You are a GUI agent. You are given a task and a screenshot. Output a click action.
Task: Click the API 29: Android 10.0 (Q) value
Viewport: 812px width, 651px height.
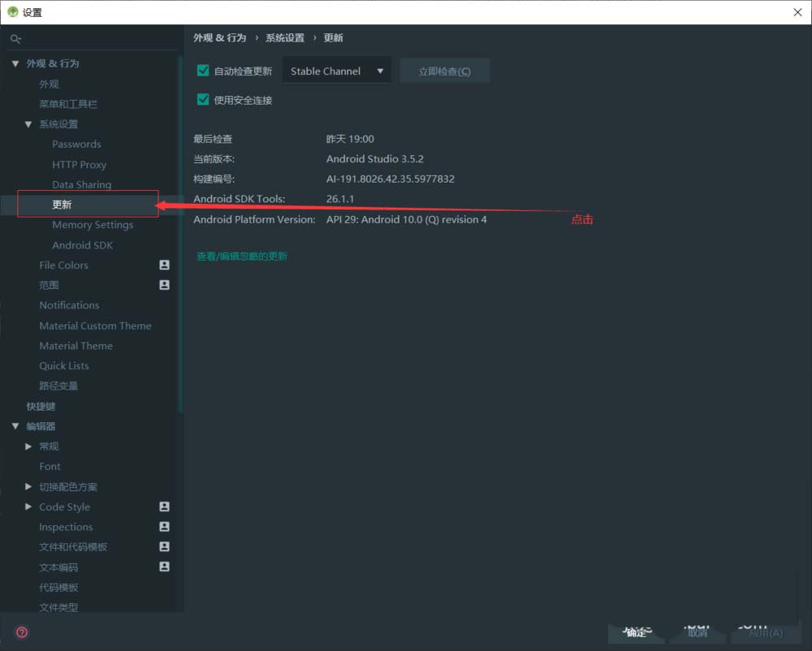coord(407,219)
